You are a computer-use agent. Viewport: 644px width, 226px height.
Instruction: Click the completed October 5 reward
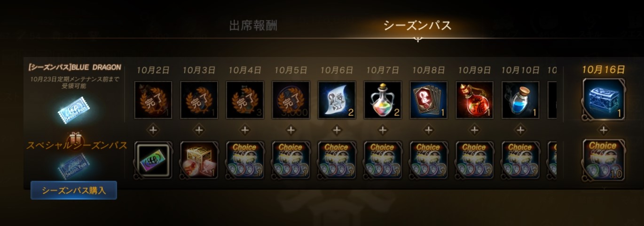coord(291,100)
